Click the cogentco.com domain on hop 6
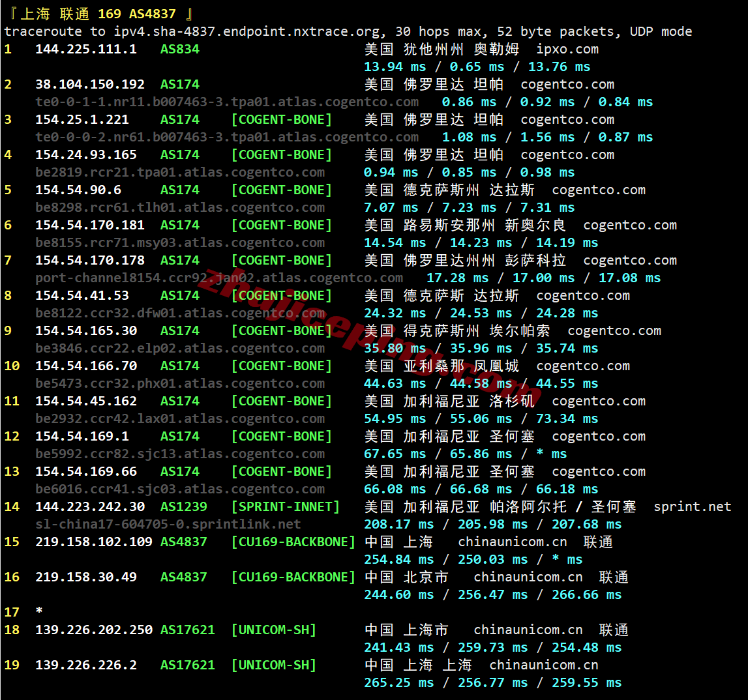This screenshot has height=700, width=748. 629,225
